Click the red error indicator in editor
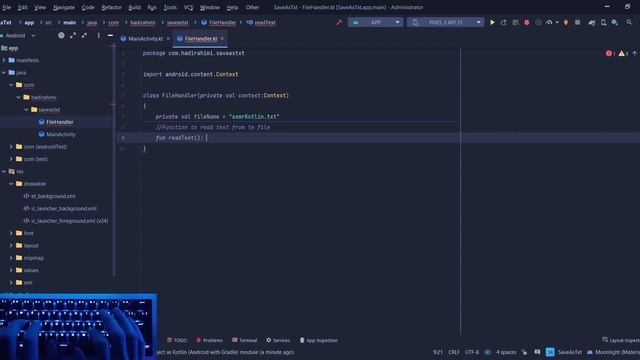The width and height of the screenshot is (640, 360). pyautogui.click(x=610, y=53)
